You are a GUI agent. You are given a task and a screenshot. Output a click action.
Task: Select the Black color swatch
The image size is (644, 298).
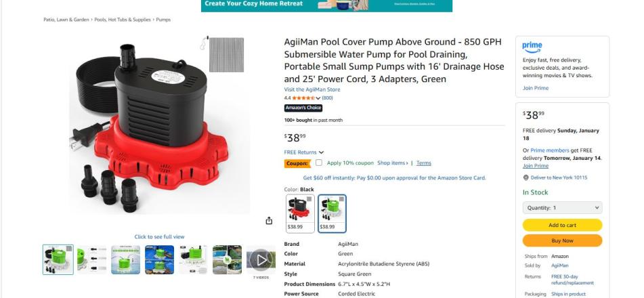click(300, 214)
